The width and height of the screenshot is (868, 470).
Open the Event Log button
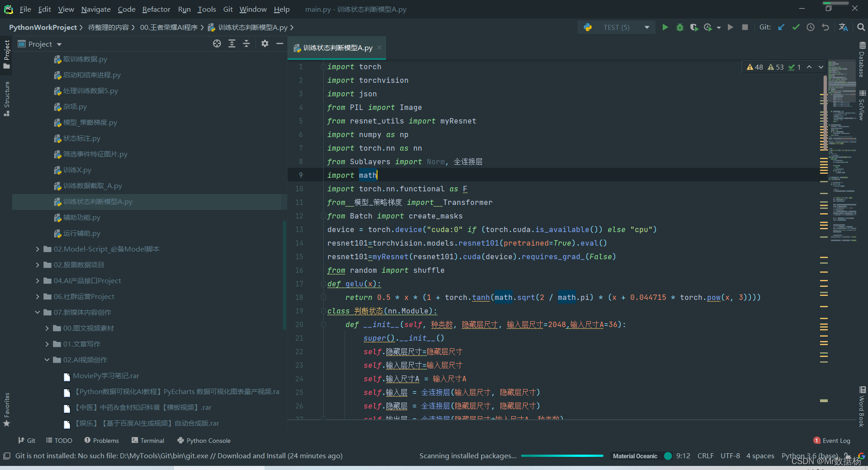click(x=832, y=441)
